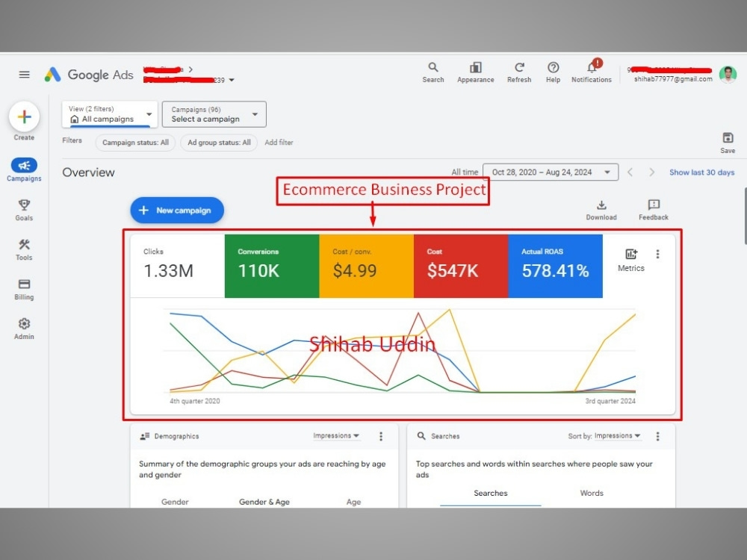Open Metrics selector on scorecard
The height and width of the screenshot is (560, 747).
click(x=630, y=260)
